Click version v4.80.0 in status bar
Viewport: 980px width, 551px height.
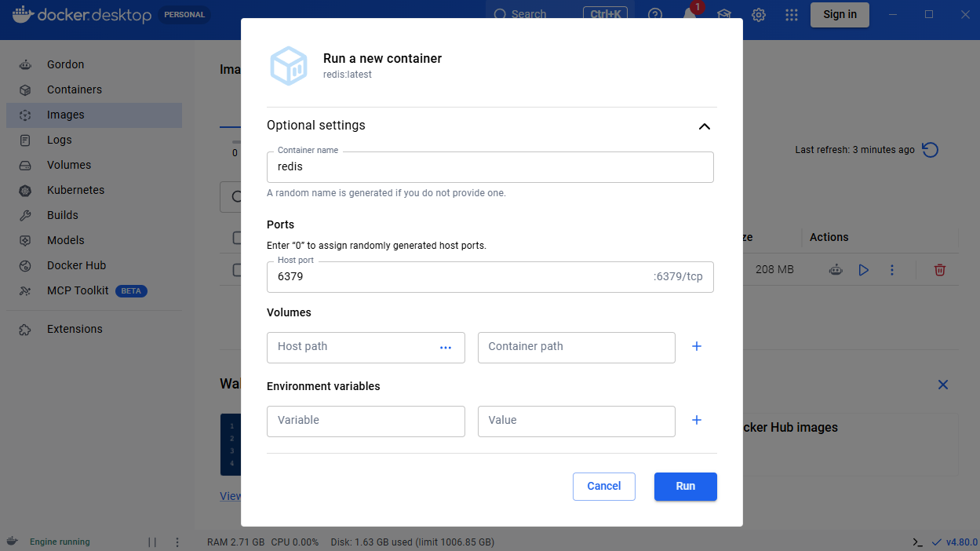click(x=961, y=542)
